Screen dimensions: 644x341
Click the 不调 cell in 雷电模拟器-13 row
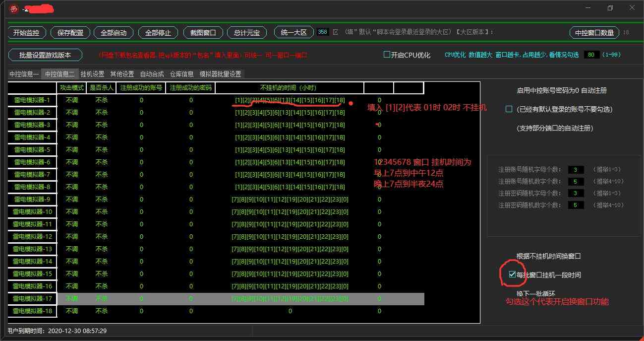pyautogui.click(x=72, y=249)
